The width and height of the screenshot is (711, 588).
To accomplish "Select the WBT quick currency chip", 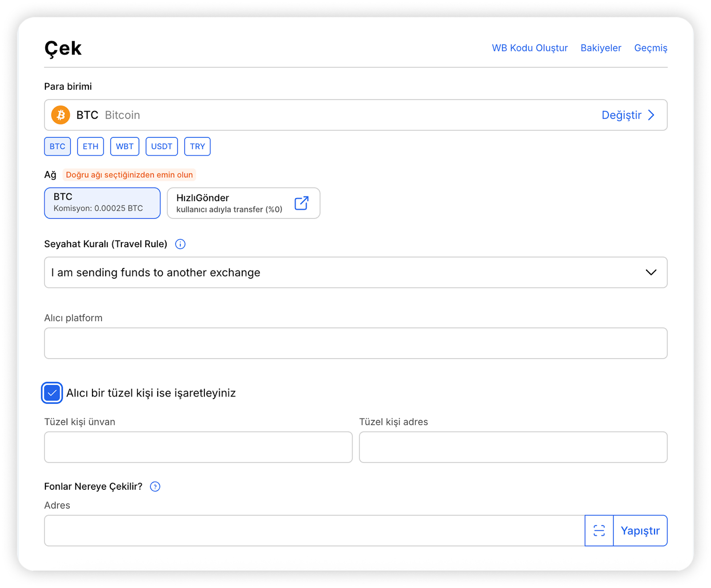I will [x=125, y=147].
